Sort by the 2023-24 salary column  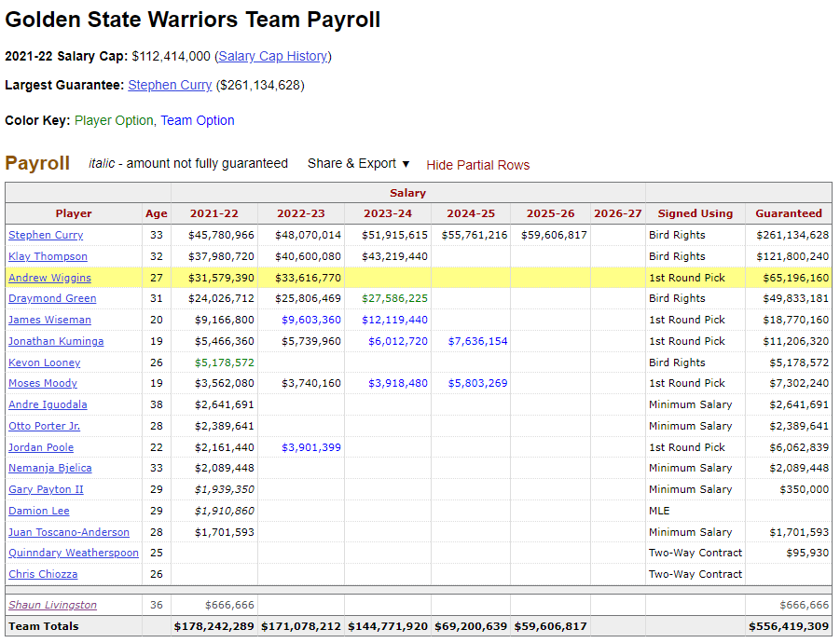(x=388, y=213)
